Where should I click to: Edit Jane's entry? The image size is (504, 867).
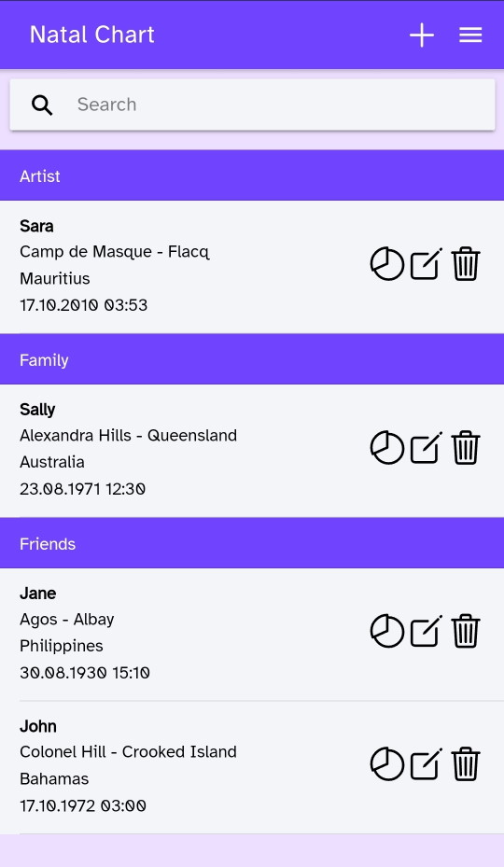[x=426, y=631]
